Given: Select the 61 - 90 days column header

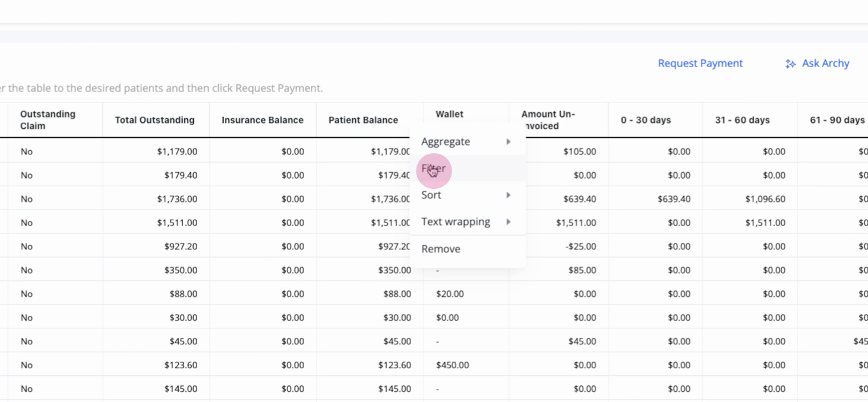Looking at the screenshot, I should coord(837,120).
